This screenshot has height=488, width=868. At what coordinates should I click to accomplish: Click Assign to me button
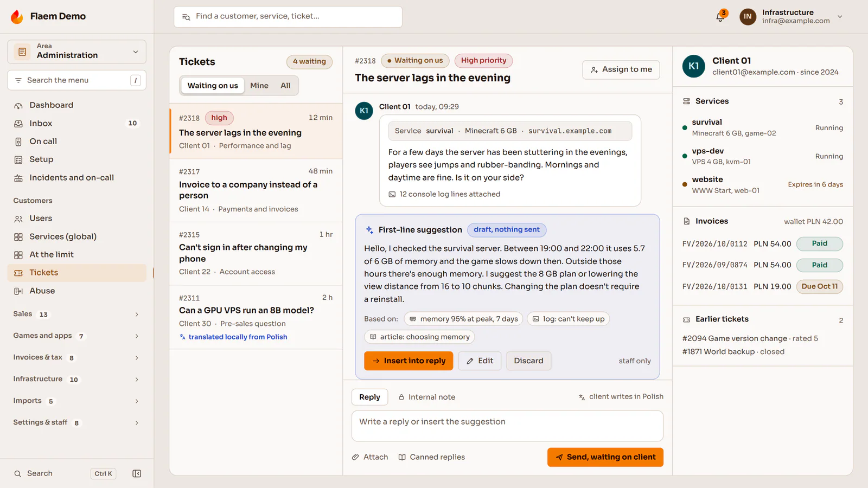point(621,69)
